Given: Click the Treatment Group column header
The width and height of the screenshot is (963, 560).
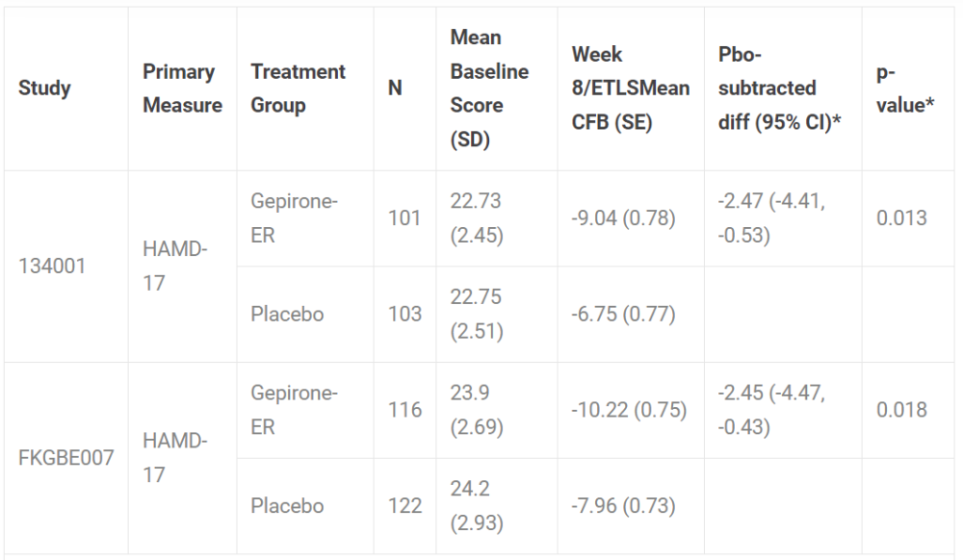Looking at the screenshot, I should pos(298,89).
